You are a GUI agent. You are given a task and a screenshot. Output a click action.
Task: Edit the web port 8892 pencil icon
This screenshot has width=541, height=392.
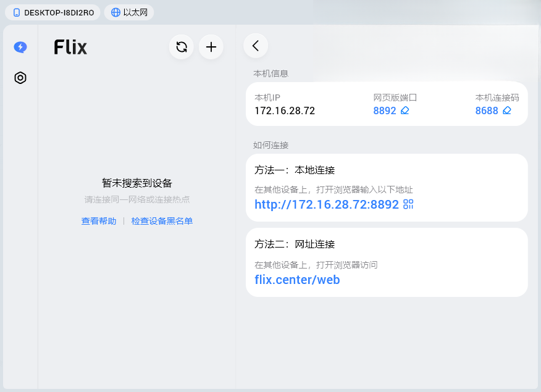point(405,111)
